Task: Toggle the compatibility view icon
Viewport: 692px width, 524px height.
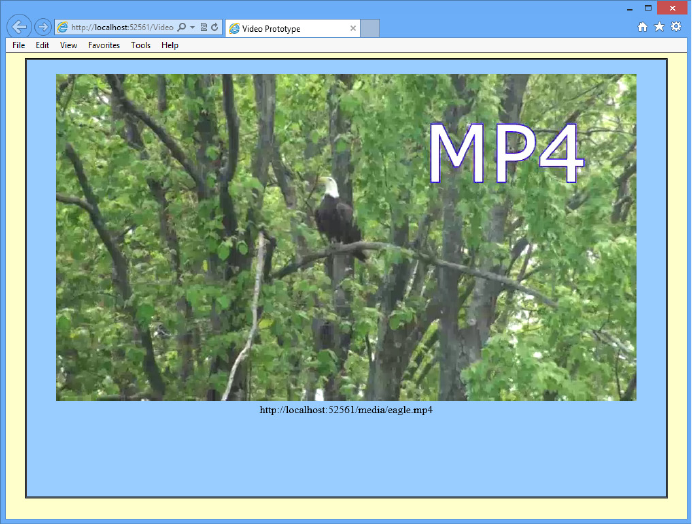Action: [x=204, y=27]
